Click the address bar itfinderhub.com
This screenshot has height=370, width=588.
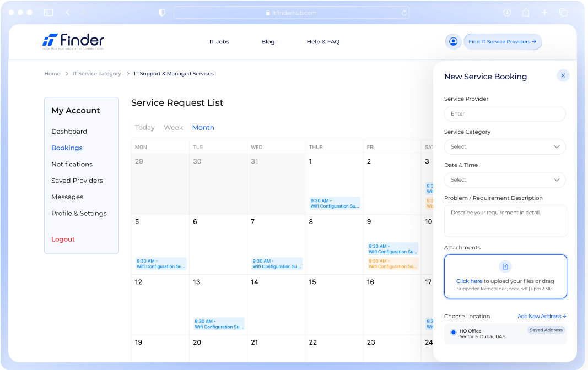[x=292, y=13]
